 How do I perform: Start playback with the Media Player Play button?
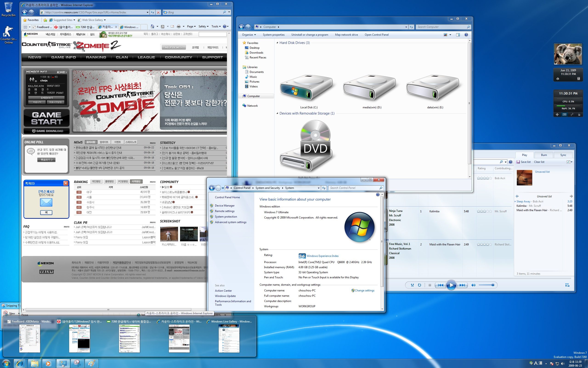click(x=451, y=285)
